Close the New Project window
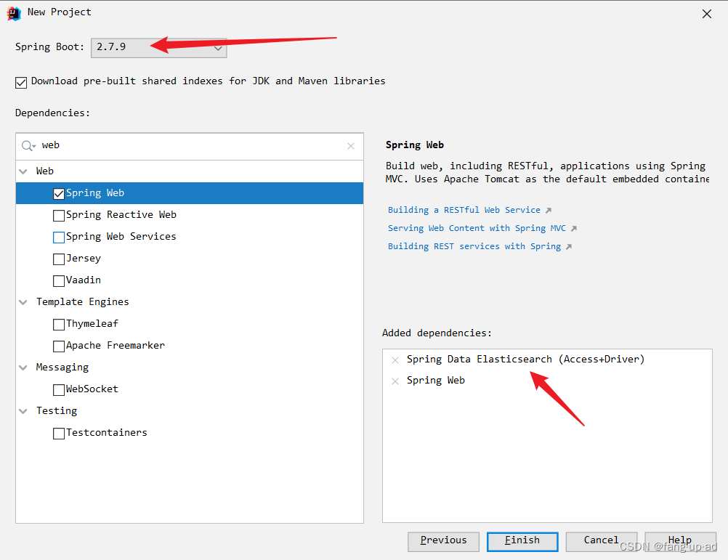Image resolution: width=728 pixels, height=560 pixels. (x=707, y=14)
